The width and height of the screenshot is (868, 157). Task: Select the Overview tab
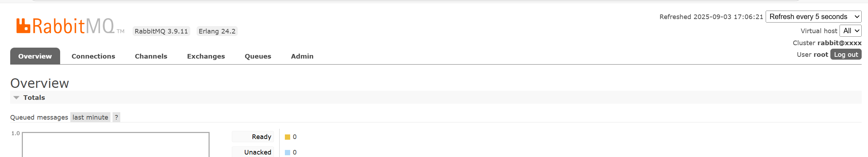point(35,56)
